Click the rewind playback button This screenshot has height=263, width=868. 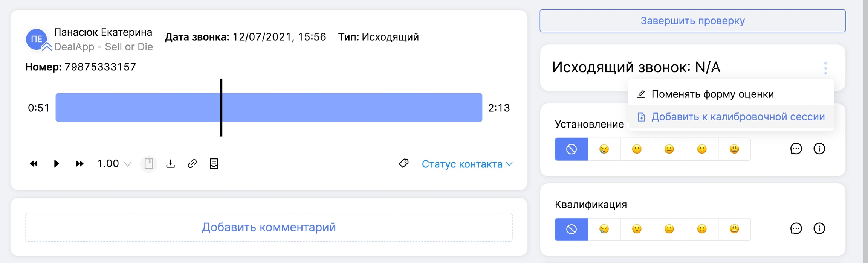click(34, 164)
